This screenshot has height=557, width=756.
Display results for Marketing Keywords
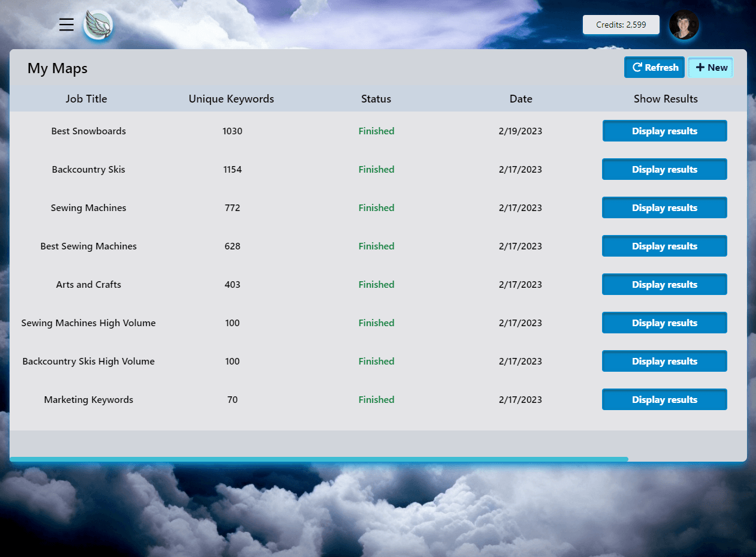[x=664, y=399]
